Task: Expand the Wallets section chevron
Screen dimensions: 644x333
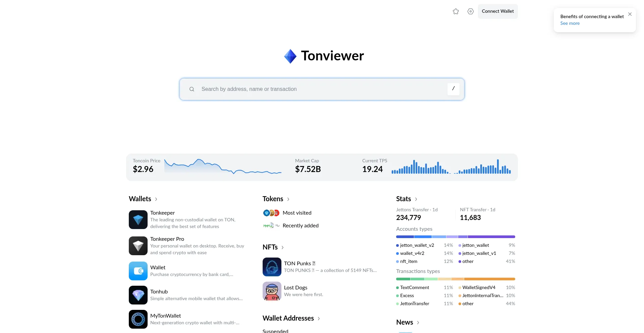Action: pyautogui.click(x=156, y=199)
